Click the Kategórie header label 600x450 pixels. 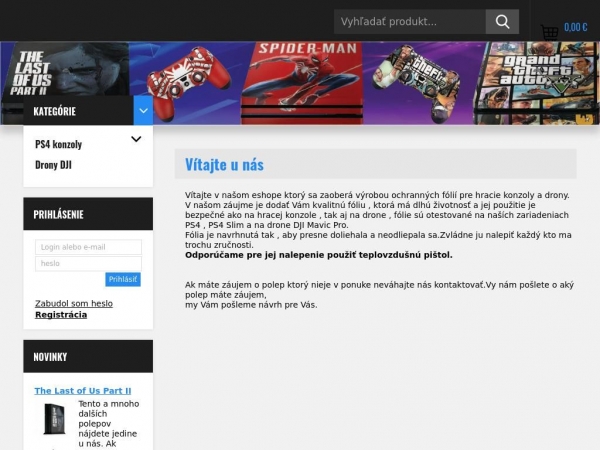pos(55,111)
